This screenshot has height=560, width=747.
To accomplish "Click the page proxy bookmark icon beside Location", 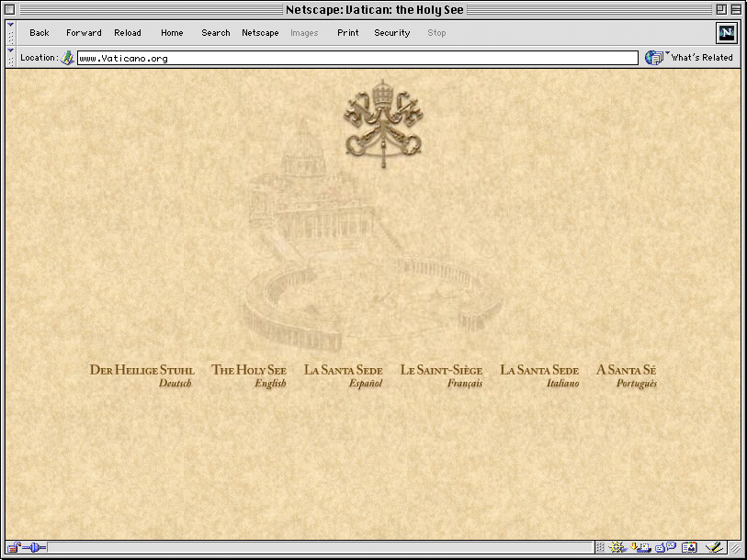I will point(67,58).
